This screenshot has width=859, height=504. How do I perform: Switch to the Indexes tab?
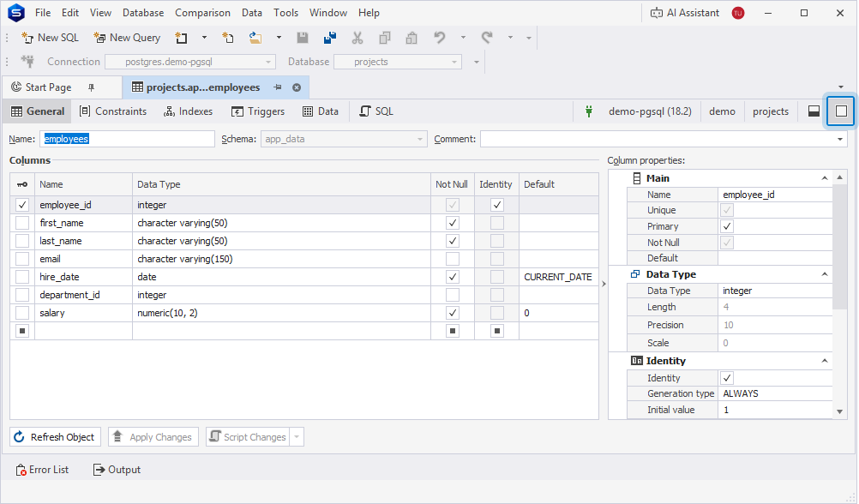(188, 111)
